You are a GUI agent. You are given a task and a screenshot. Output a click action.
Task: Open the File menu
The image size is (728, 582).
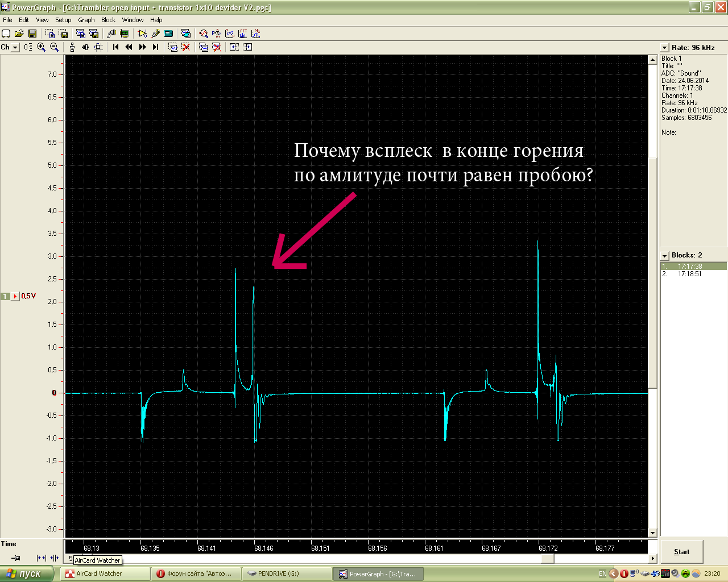pos(7,20)
